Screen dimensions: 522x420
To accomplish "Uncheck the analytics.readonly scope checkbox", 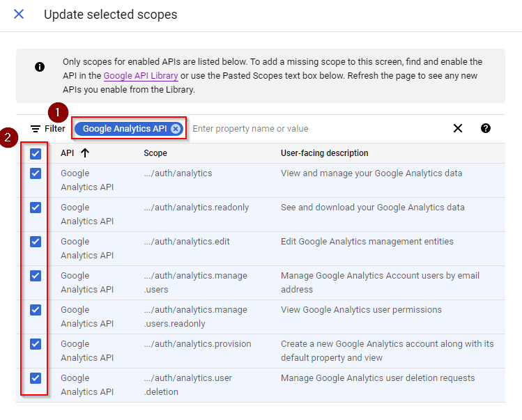I will [x=36, y=208].
